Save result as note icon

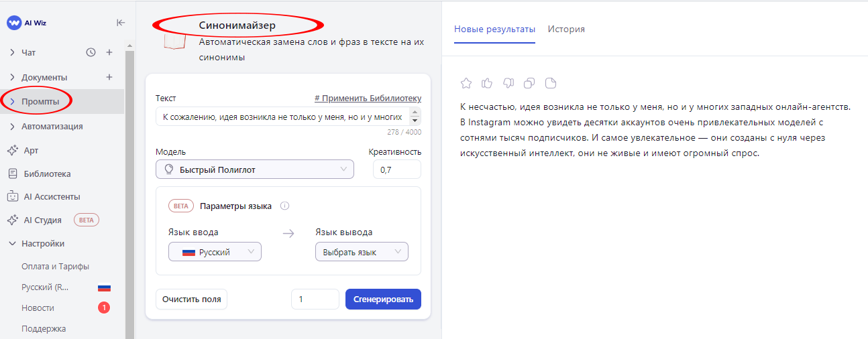(x=551, y=83)
